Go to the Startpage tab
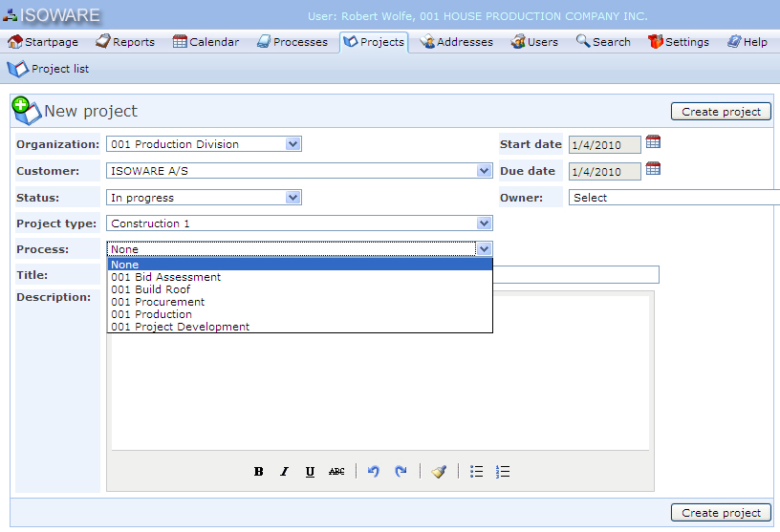 click(43, 42)
